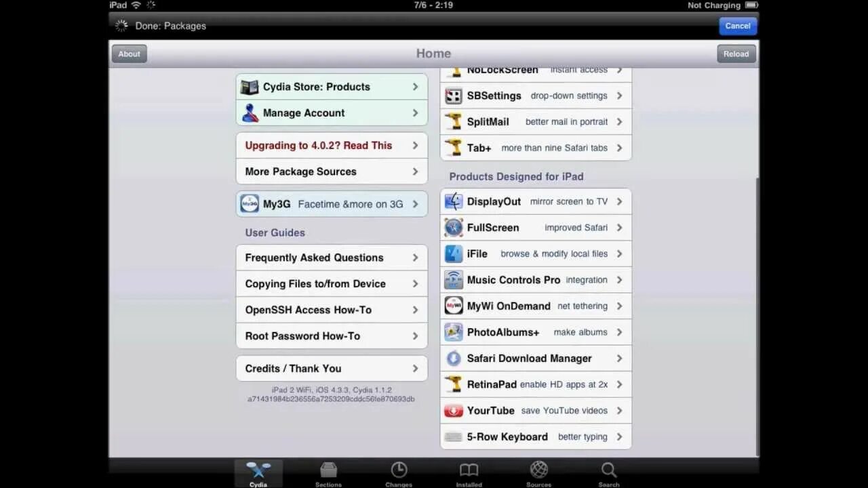Tap the MyWi OnDemand icon
This screenshot has width=868, height=488.
coord(454,306)
